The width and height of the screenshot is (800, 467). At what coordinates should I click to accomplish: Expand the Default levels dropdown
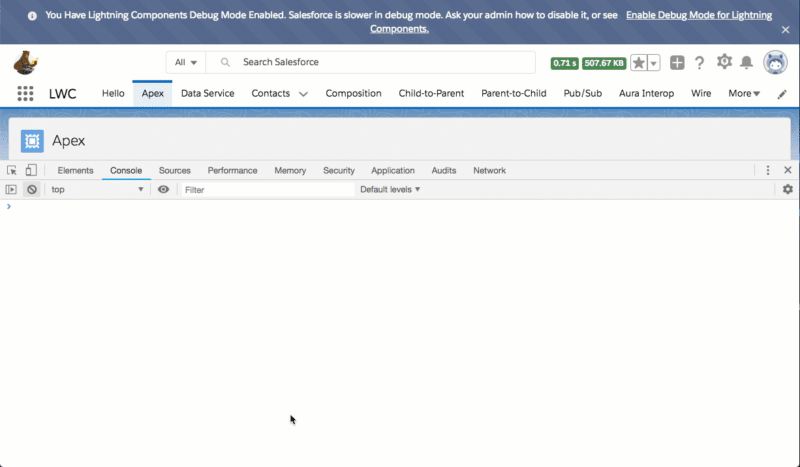coord(390,189)
